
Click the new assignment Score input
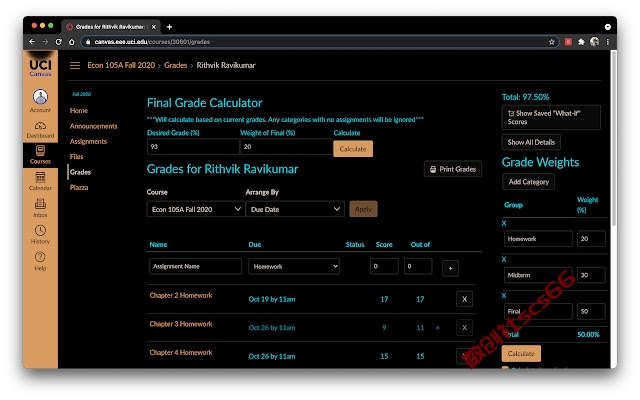pos(384,266)
